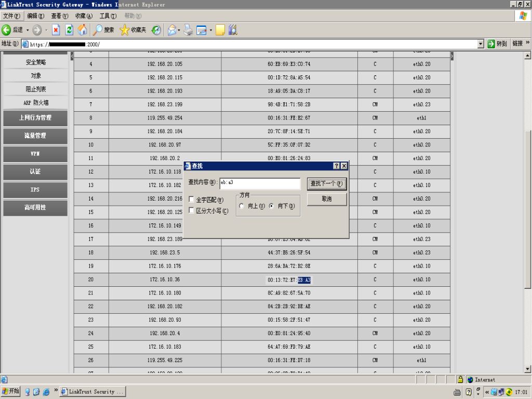
Task: Click the Refresh page icon
Action: coord(69,30)
